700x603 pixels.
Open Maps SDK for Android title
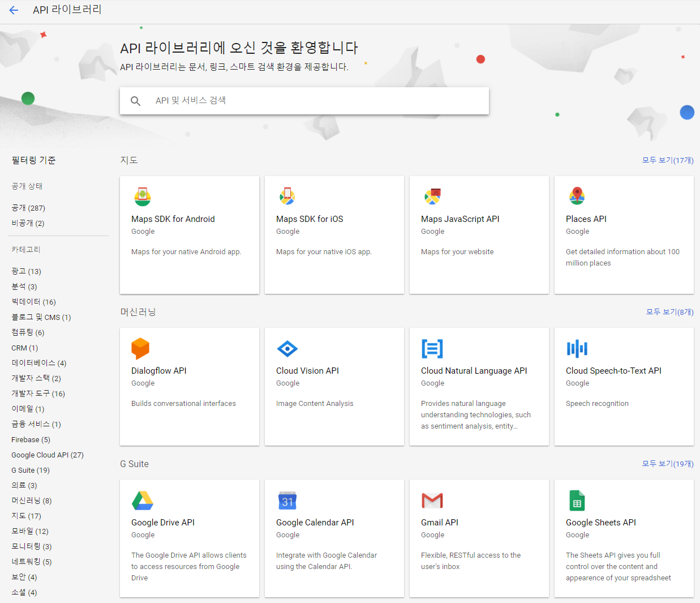(173, 219)
